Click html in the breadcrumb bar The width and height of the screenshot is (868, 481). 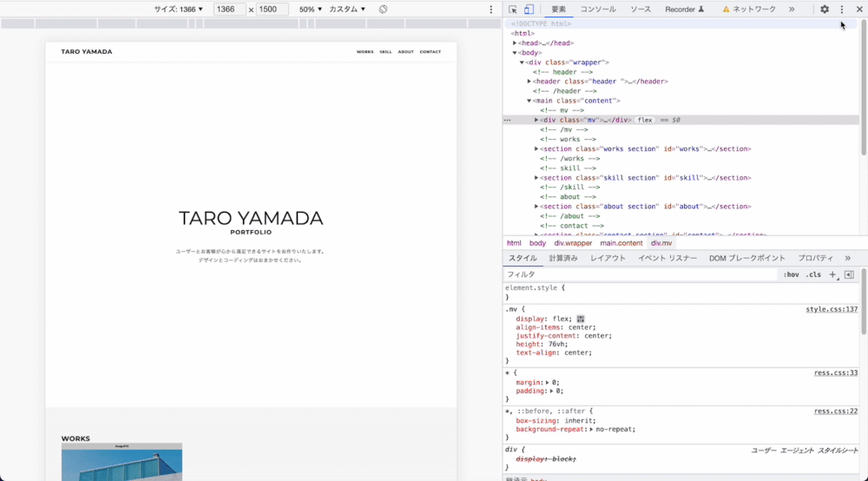pos(514,243)
